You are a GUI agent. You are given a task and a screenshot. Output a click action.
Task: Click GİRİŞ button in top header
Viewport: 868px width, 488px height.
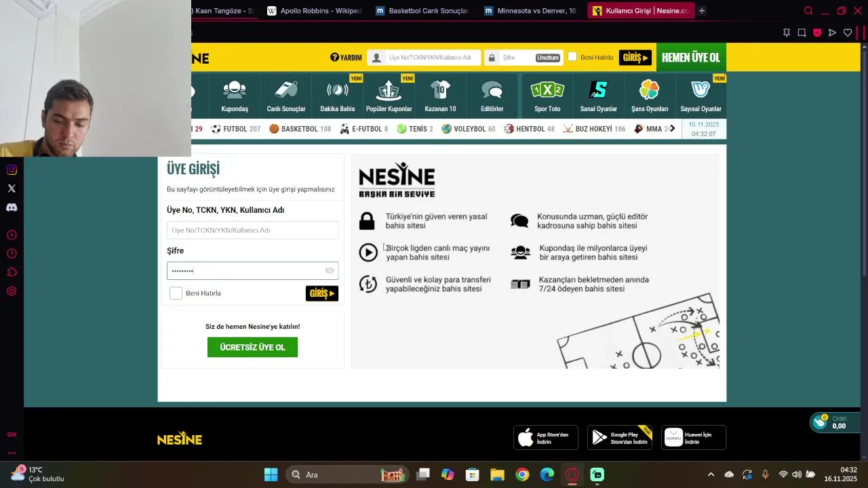coord(635,58)
